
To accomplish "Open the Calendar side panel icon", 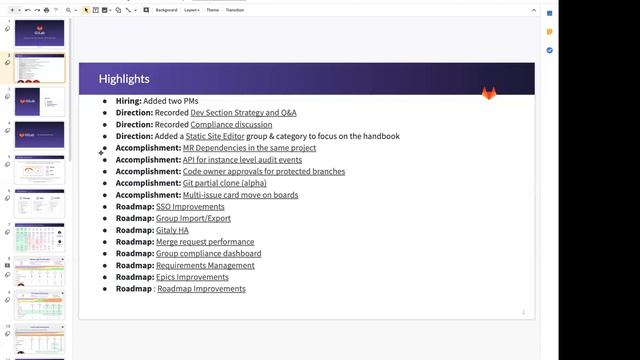I will [549, 13].
